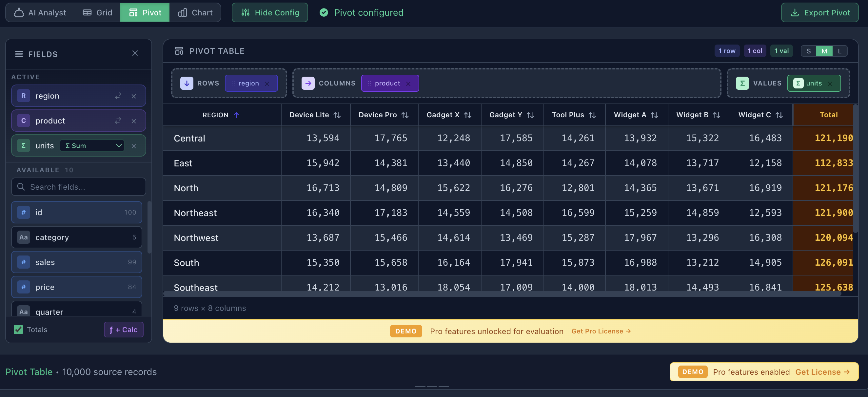The height and width of the screenshot is (397, 868).
Task: Close the Fields panel
Action: click(135, 53)
